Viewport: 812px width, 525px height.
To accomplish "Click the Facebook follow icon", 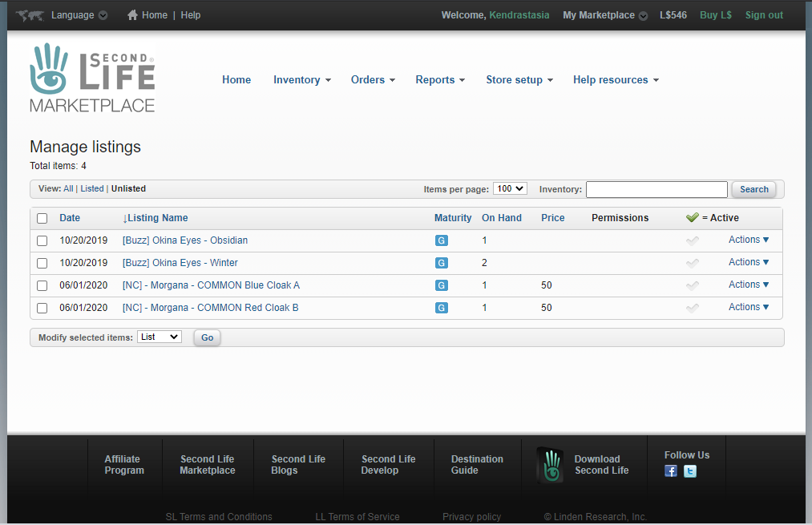I will point(671,471).
